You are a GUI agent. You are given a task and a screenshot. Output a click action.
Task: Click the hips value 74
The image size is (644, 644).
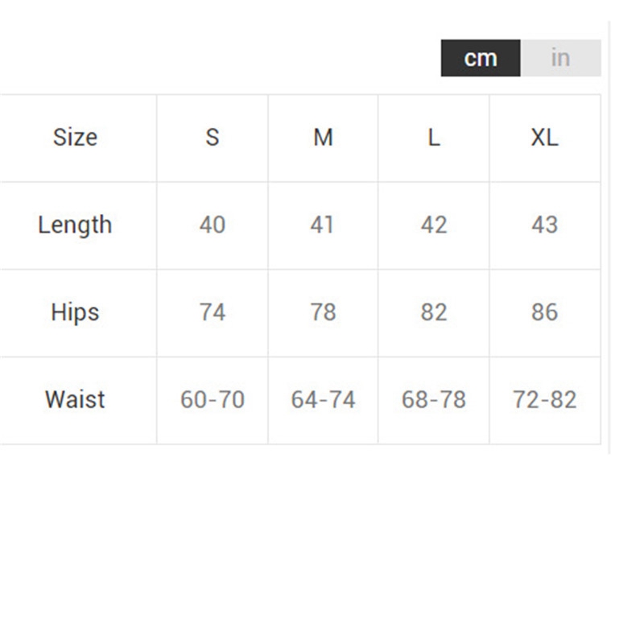(213, 312)
